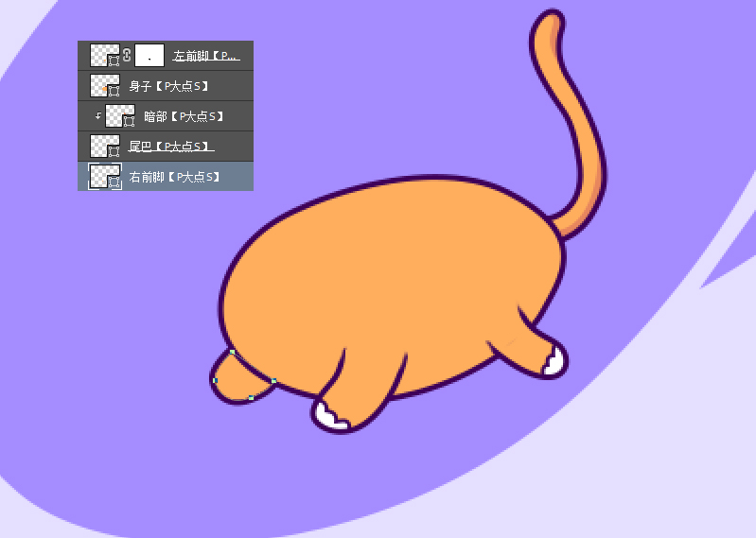
Task: Click the clipping mask arrow beside 暗部 layer
Action: 98,116
